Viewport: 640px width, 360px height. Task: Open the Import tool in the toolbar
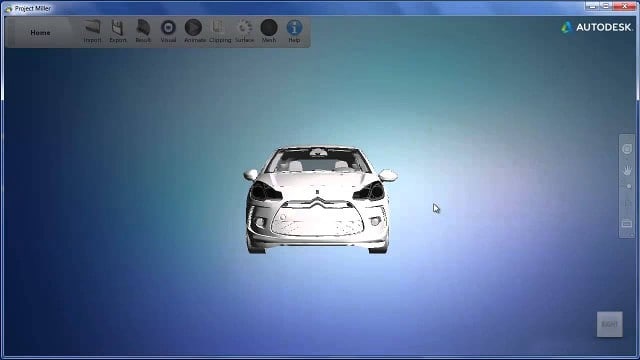92,31
